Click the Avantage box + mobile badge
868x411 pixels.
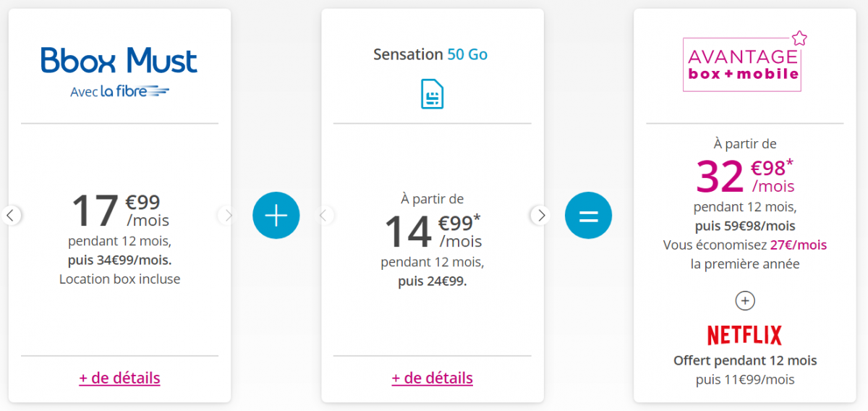742,64
